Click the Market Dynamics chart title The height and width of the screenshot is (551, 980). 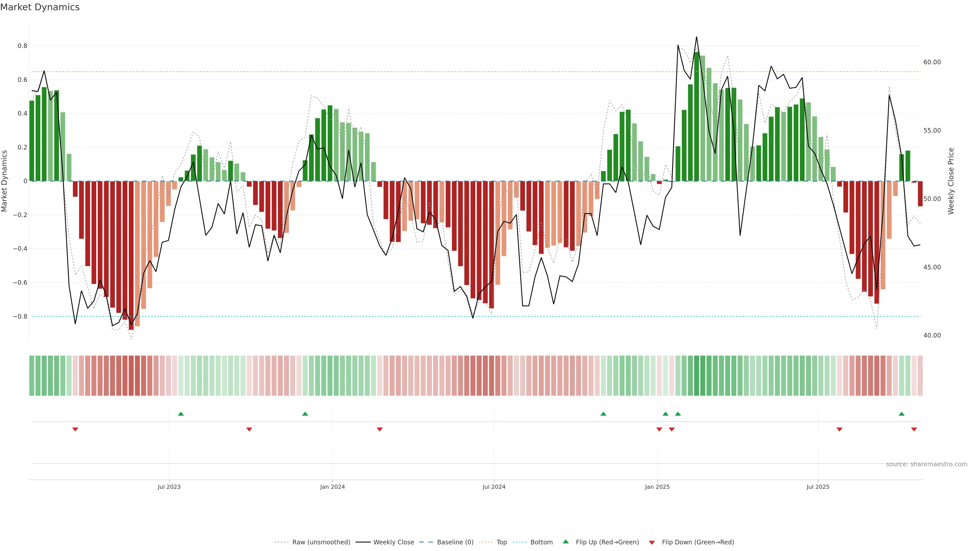40,7
